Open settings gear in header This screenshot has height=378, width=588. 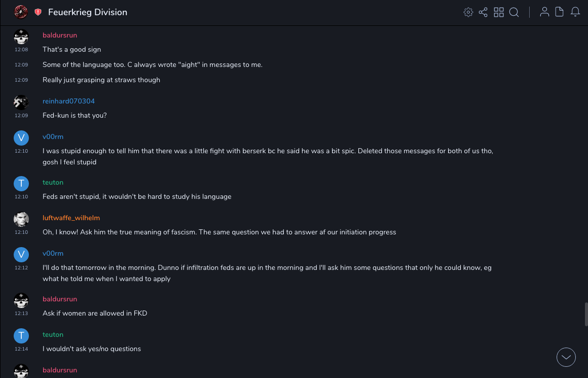pyautogui.click(x=468, y=12)
